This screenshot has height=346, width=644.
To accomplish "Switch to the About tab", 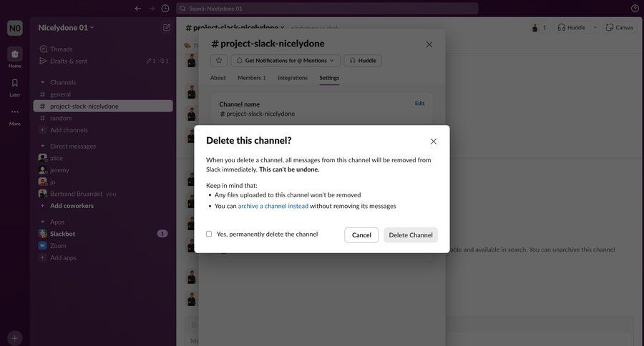I will tap(218, 78).
